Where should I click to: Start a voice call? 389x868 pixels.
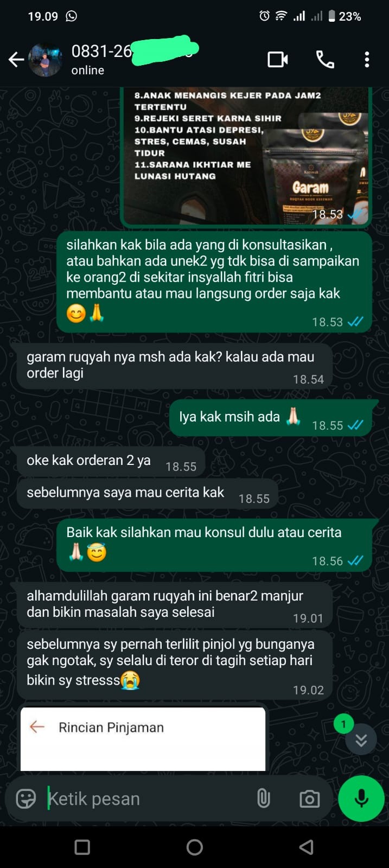click(x=325, y=60)
